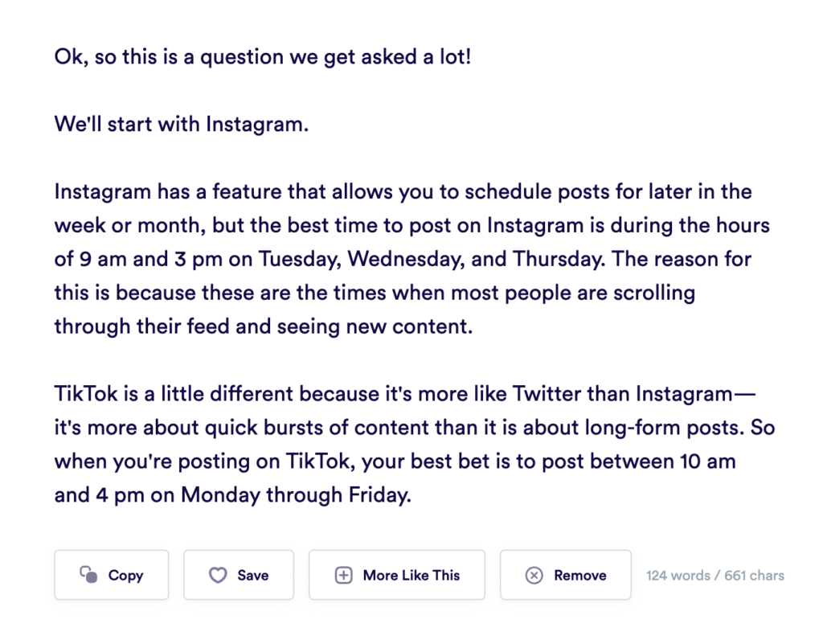Click the circled X remove icon
The image size is (823, 644).
point(534,575)
